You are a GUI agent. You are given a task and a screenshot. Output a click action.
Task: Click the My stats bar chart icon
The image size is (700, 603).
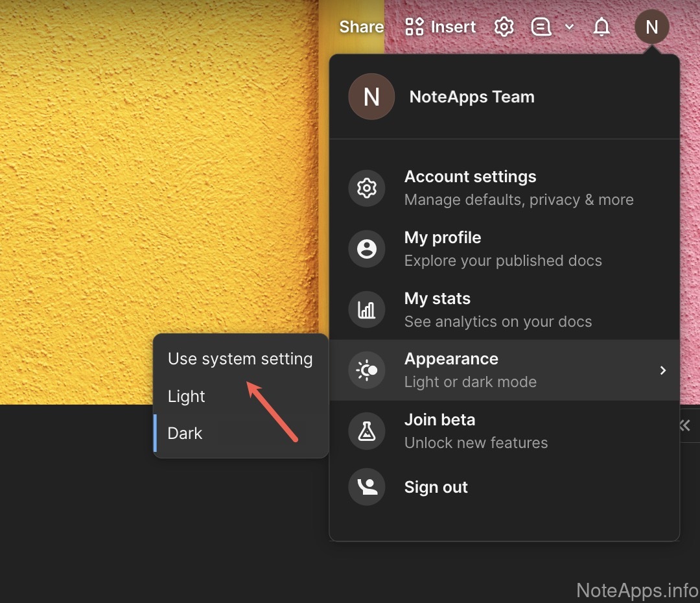pyautogui.click(x=367, y=310)
